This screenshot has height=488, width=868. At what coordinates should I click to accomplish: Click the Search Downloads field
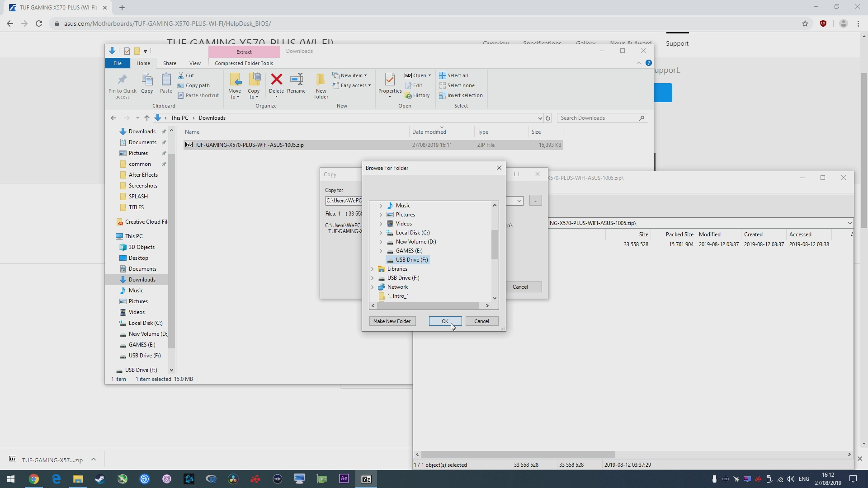[x=602, y=118]
